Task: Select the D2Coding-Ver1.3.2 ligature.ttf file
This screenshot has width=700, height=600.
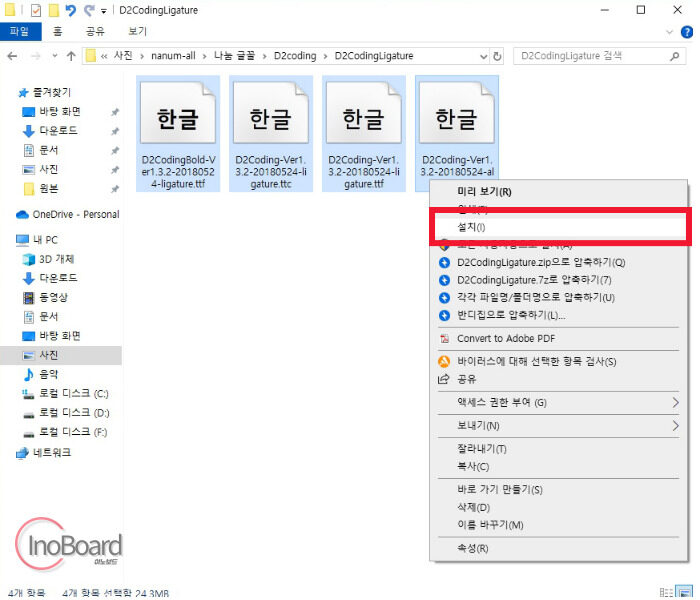Action: [x=364, y=133]
